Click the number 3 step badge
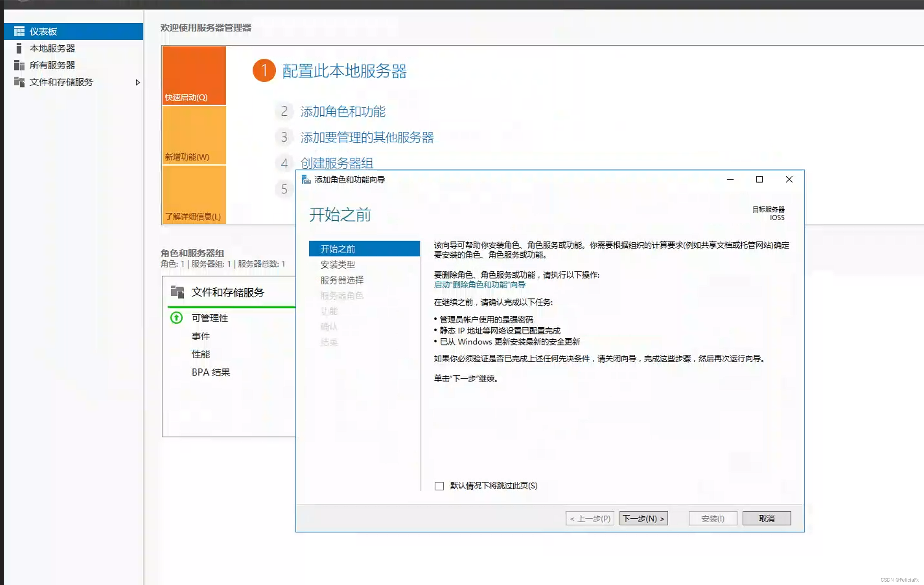924x585 pixels. [x=284, y=137]
